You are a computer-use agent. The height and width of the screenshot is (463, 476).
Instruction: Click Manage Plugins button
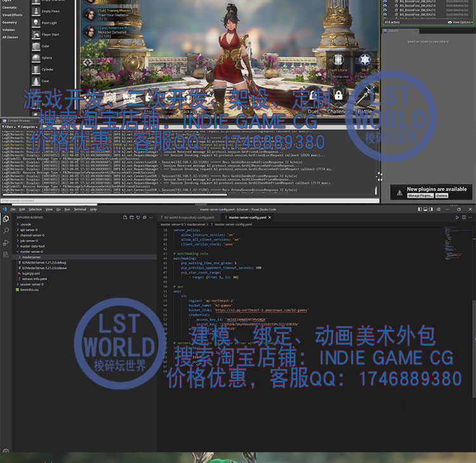(420, 196)
